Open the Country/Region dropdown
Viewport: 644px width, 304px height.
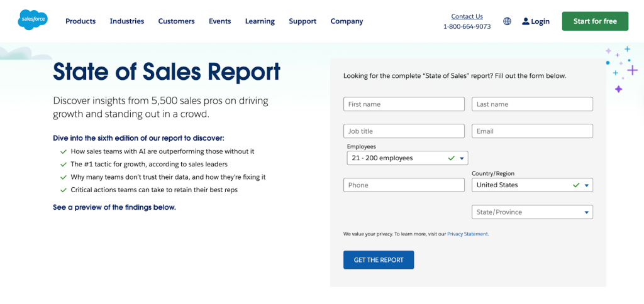(x=531, y=185)
